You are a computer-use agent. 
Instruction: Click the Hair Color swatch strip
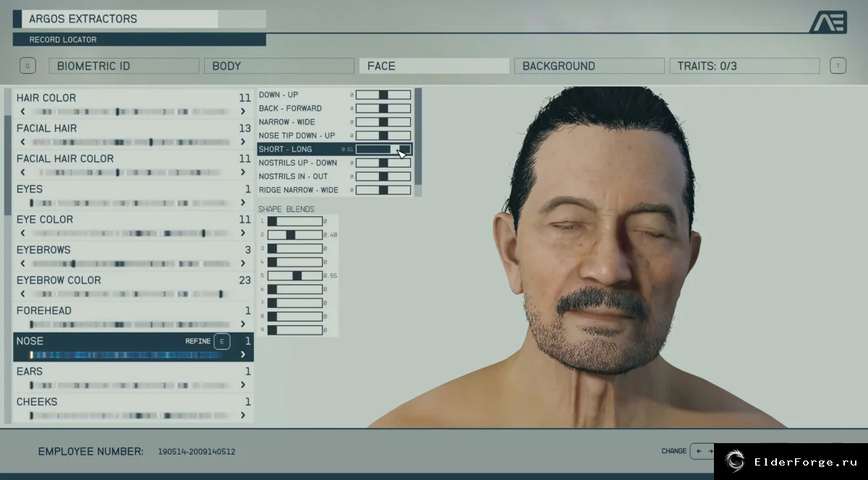133,112
